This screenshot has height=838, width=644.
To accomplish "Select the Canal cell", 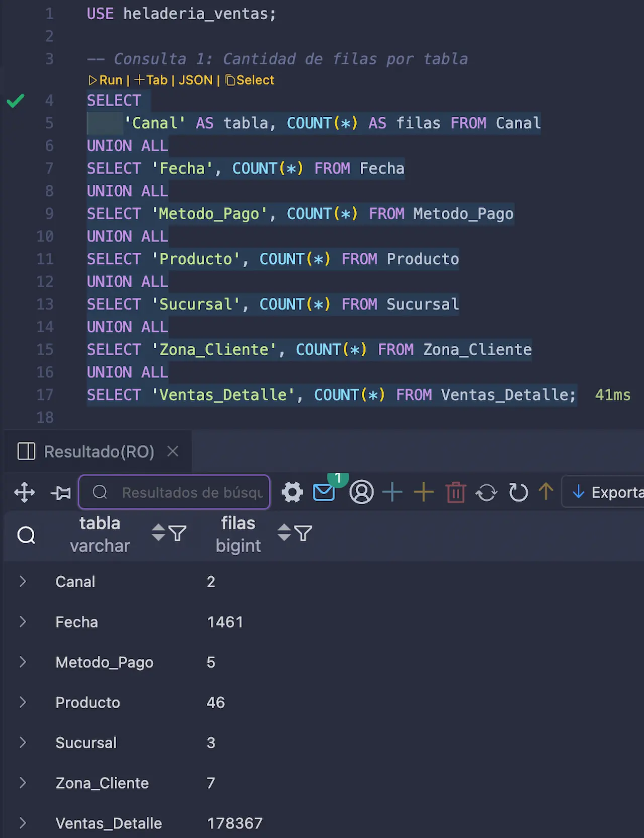I will 75,582.
